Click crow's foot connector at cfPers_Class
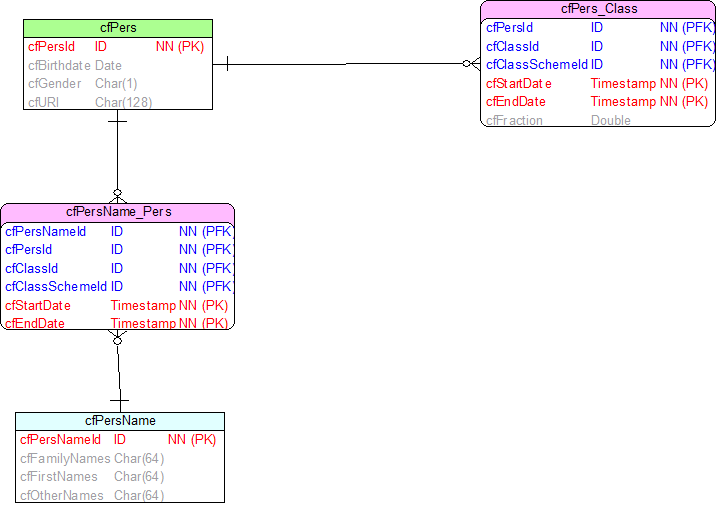The height and width of the screenshot is (507, 723). [x=472, y=64]
